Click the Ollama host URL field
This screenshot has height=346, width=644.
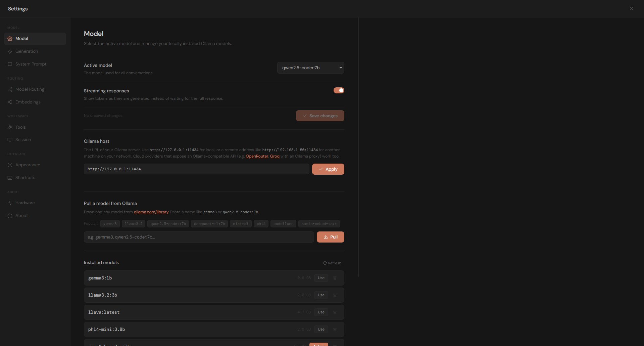coord(196,169)
